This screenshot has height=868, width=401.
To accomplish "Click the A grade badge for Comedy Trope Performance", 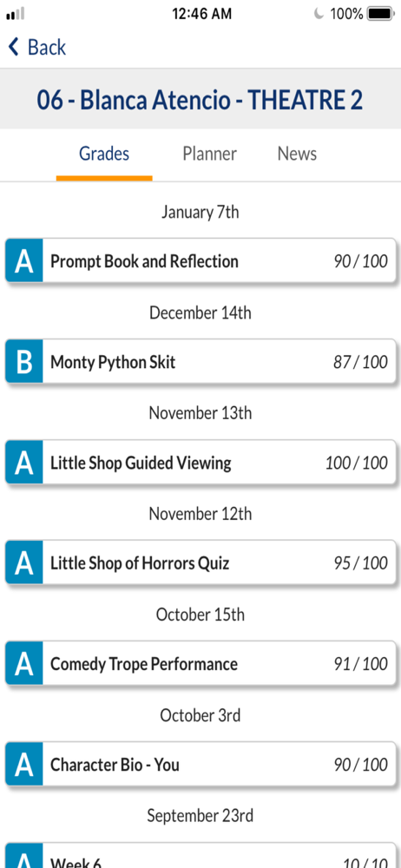I will click(23, 664).
